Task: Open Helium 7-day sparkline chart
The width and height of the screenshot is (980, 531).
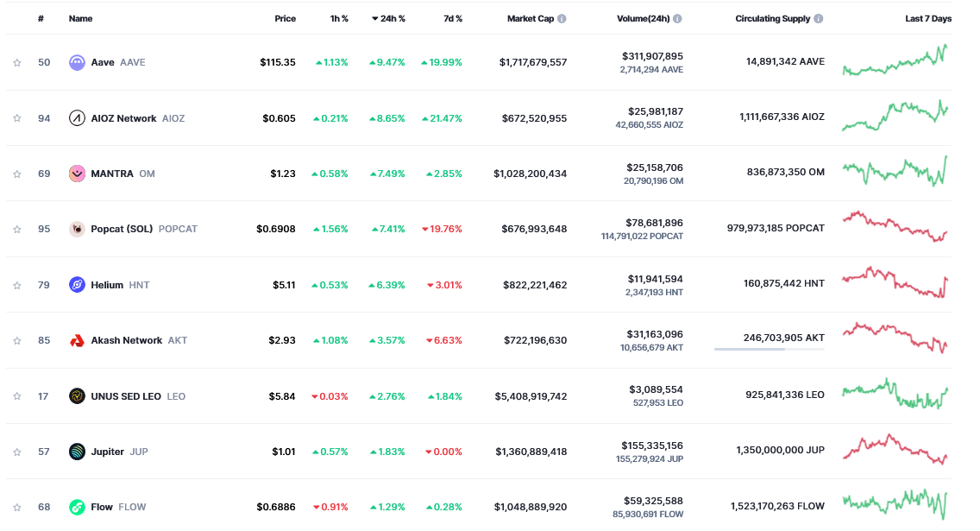Action: click(x=895, y=282)
